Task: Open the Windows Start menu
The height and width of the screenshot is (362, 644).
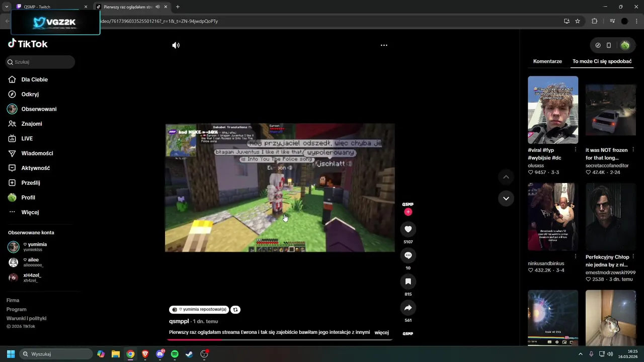Action: 11,354
